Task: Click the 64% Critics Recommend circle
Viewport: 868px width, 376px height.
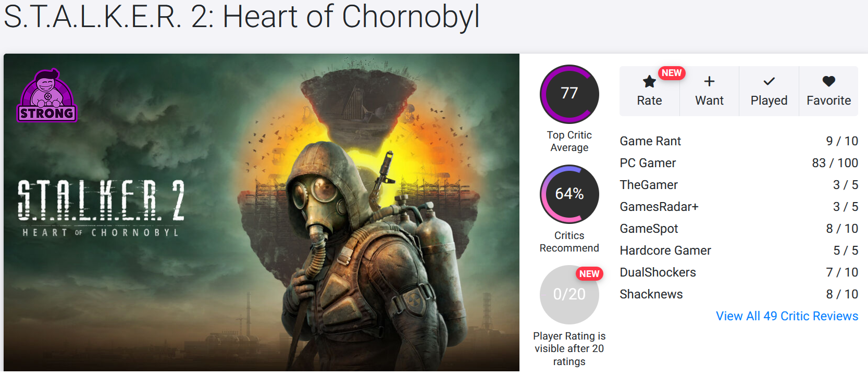Action: click(569, 194)
